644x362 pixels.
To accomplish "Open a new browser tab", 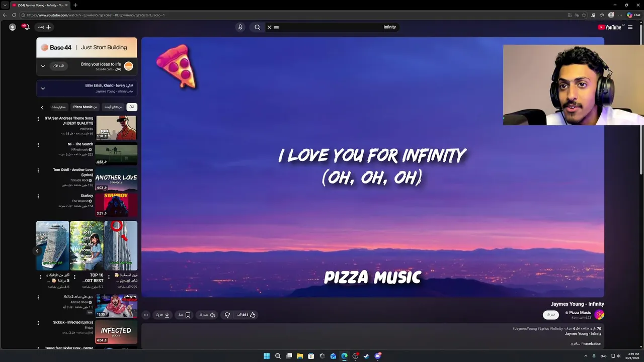I will (75, 5).
